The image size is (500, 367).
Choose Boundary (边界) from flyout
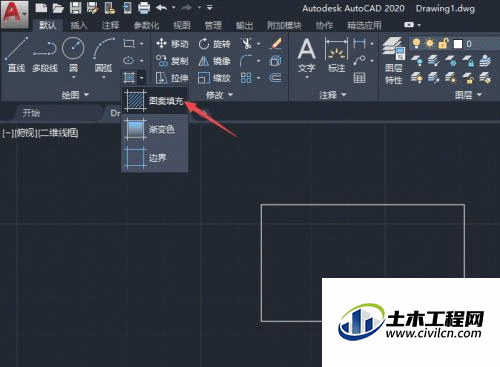click(154, 157)
